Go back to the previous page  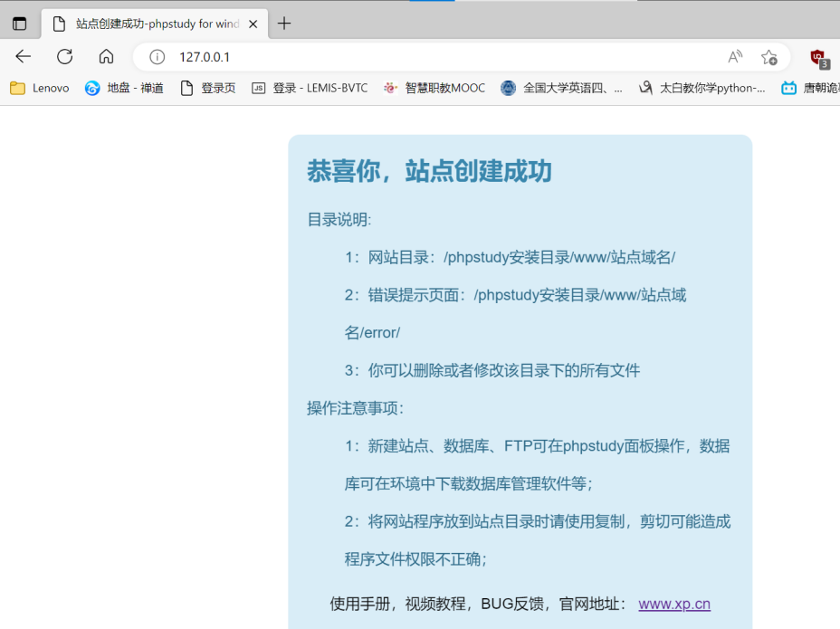pyautogui.click(x=22, y=56)
